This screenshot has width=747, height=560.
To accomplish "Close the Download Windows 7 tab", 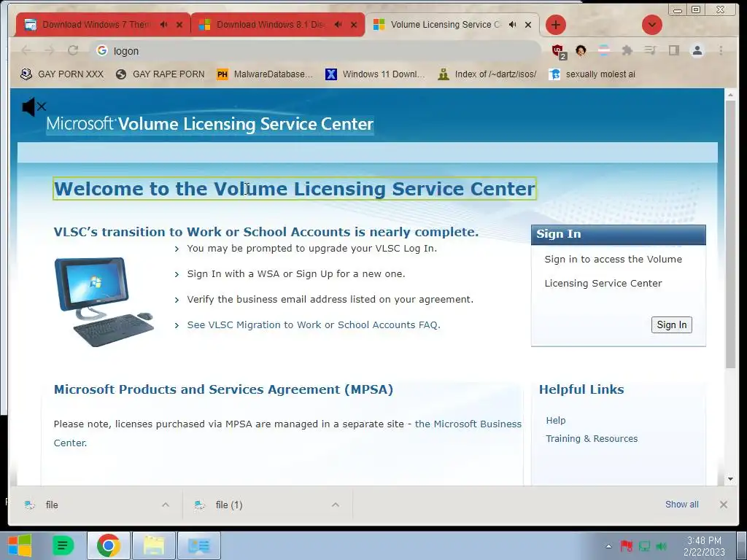I will tap(179, 25).
